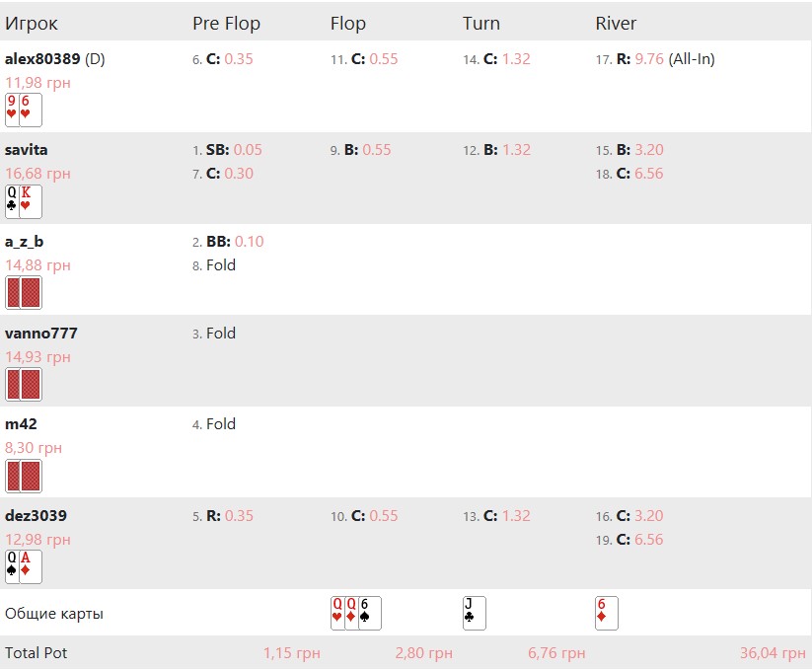Click the queen of hearts flop card
Screen dimensions: 812x670
pos(337,613)
